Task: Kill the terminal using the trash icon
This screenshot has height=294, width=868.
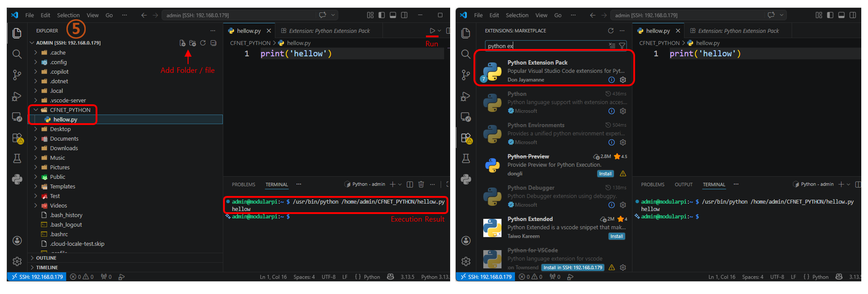Action: [x=421, y=184]
